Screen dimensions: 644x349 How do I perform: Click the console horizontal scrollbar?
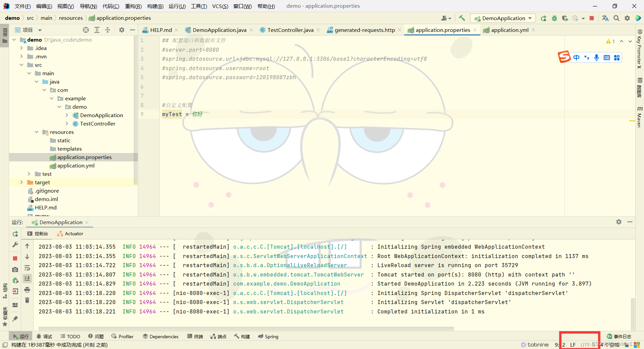(x=246, y=329)
